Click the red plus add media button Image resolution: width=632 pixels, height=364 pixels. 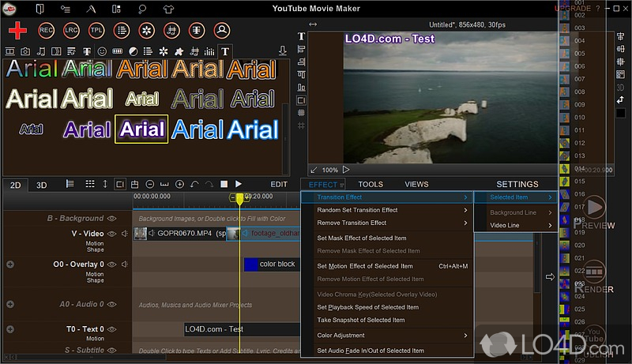click(x=17, y=31)
